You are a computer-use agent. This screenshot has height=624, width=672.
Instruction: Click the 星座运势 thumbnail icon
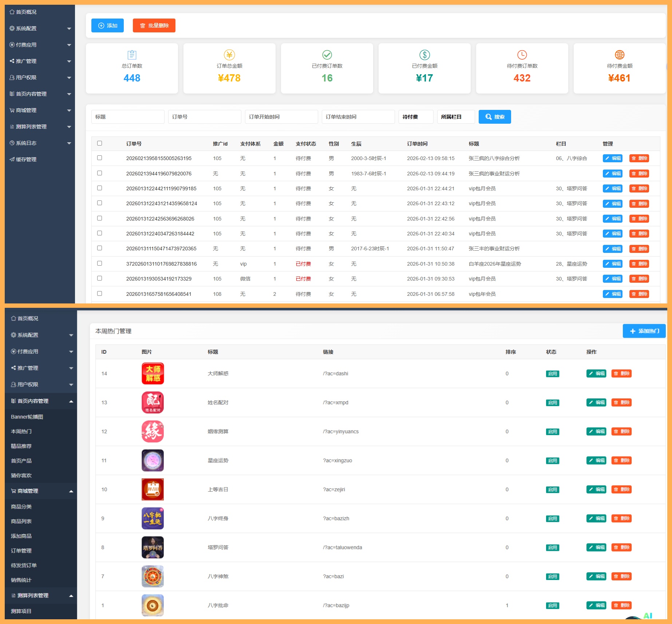point(153,461)
